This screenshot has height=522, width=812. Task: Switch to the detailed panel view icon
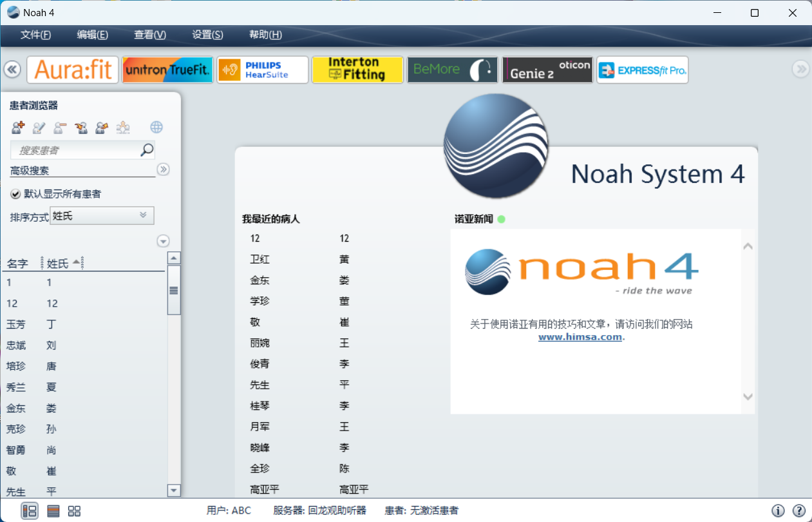point(30,511)
